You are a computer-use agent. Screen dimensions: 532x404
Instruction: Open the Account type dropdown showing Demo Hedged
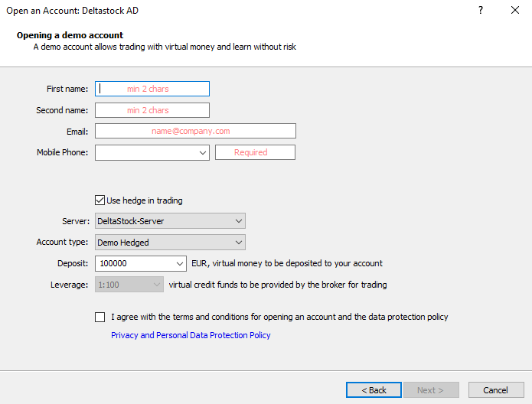(x=170, y=243)
